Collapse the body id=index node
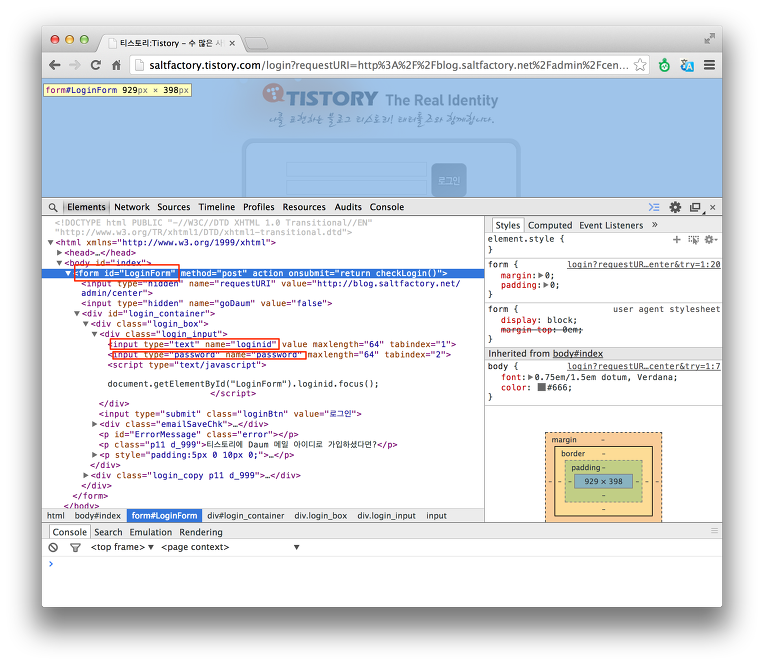 (x=59, y=263)
